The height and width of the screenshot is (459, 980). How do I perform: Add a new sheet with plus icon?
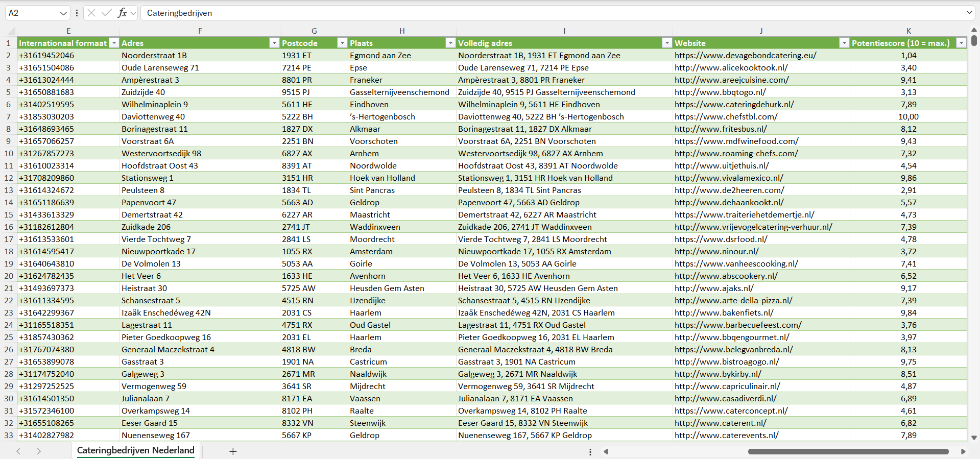(233, 451)
